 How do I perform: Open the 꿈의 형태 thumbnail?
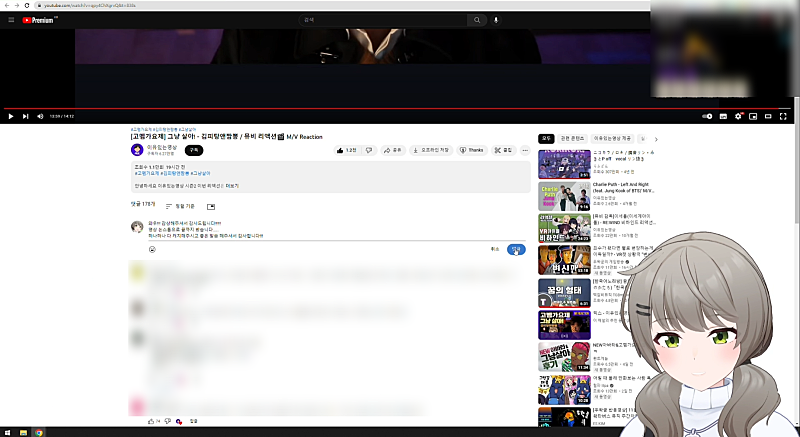click(564, 292)
